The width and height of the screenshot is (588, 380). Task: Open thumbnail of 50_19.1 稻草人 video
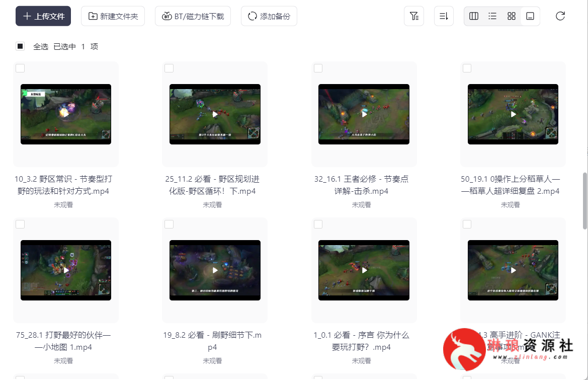[513, 114]
